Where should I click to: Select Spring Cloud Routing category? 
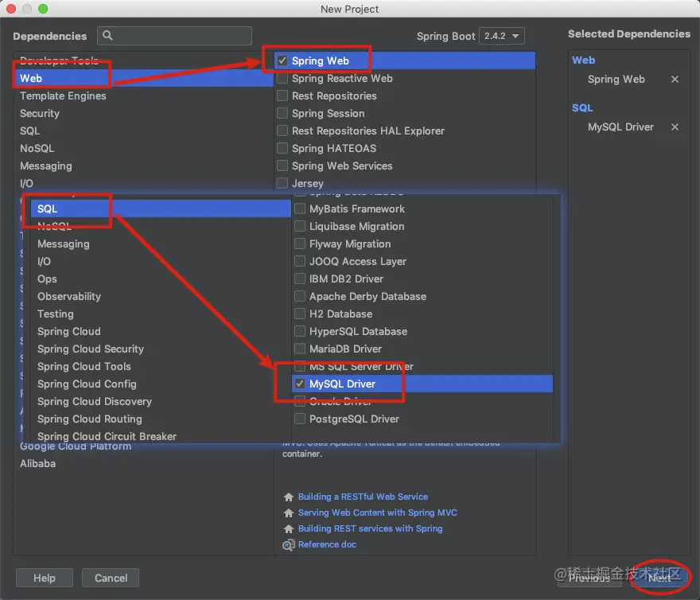tap(90, 419)
